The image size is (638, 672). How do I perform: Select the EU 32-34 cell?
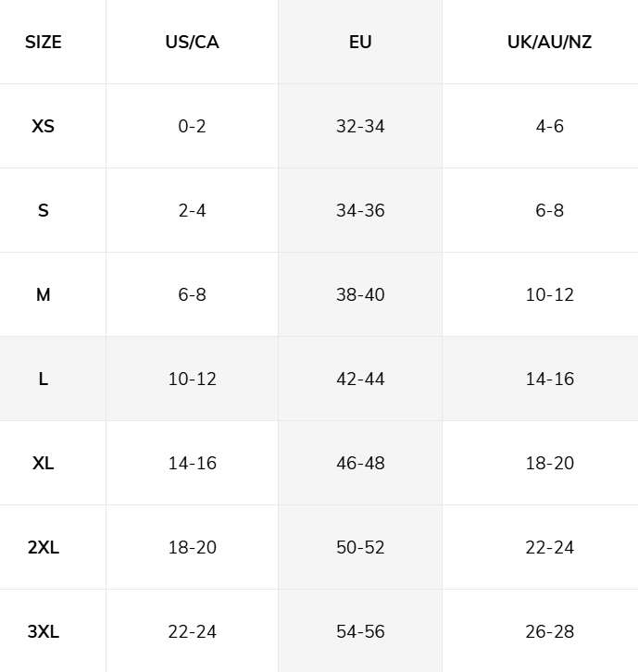(x=360, y=127)
